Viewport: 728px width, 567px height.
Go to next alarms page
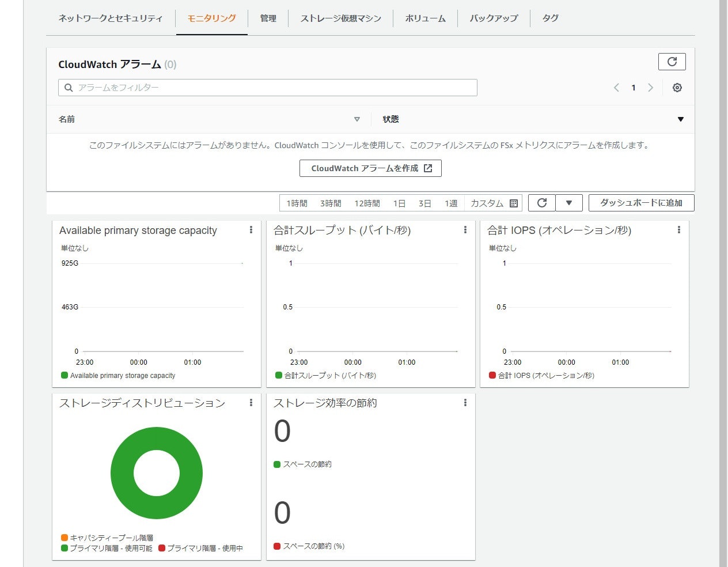point(651,88)
